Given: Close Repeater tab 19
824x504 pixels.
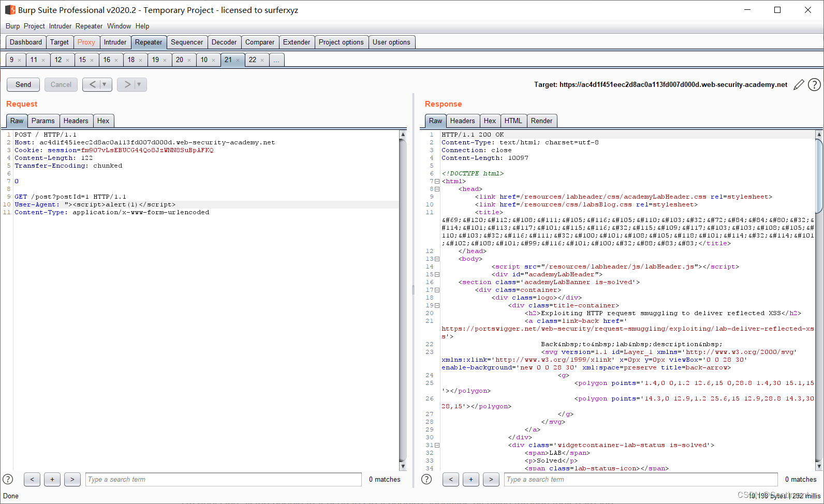Looking at the screenshot, I should (165, 60).
